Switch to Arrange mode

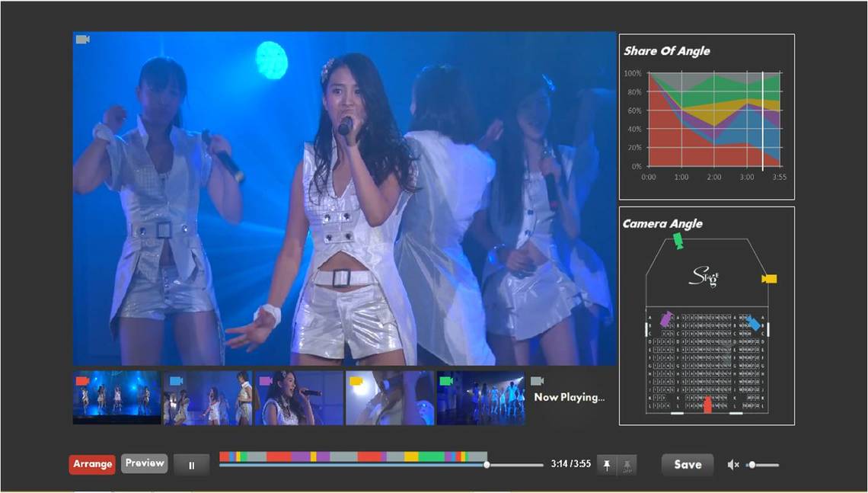pos(92,464)
